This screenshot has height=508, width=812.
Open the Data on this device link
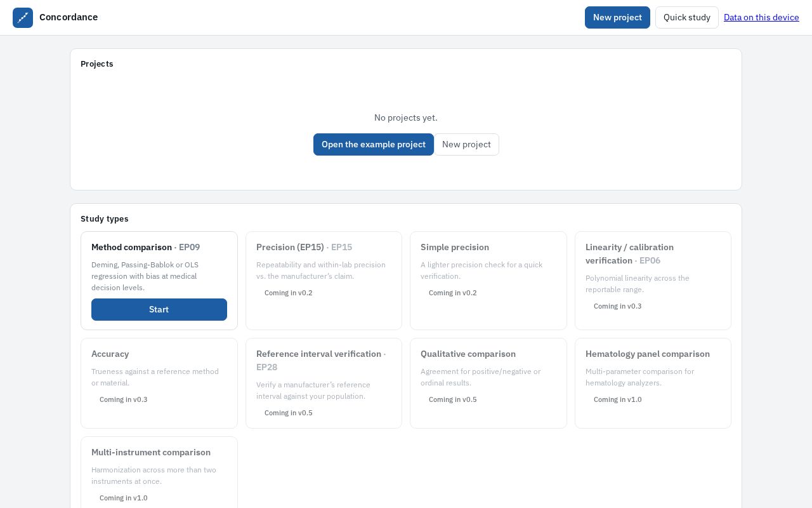[761, 17]
